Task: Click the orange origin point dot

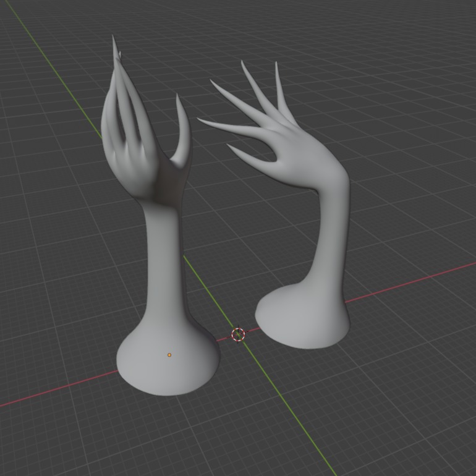Action: (x=169, y=355)
